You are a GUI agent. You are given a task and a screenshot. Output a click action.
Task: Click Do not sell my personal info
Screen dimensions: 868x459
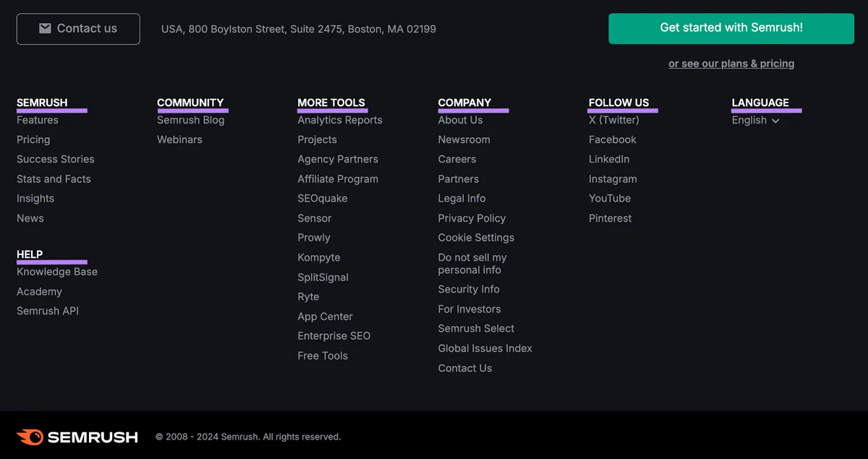click(472, 263)
